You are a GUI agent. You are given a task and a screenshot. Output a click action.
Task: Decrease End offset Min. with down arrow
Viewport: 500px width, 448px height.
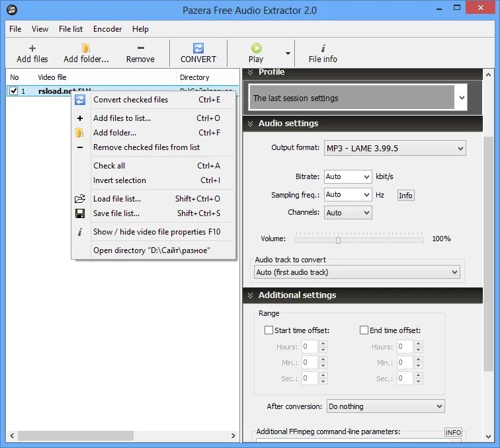click(x=419, y=365)
